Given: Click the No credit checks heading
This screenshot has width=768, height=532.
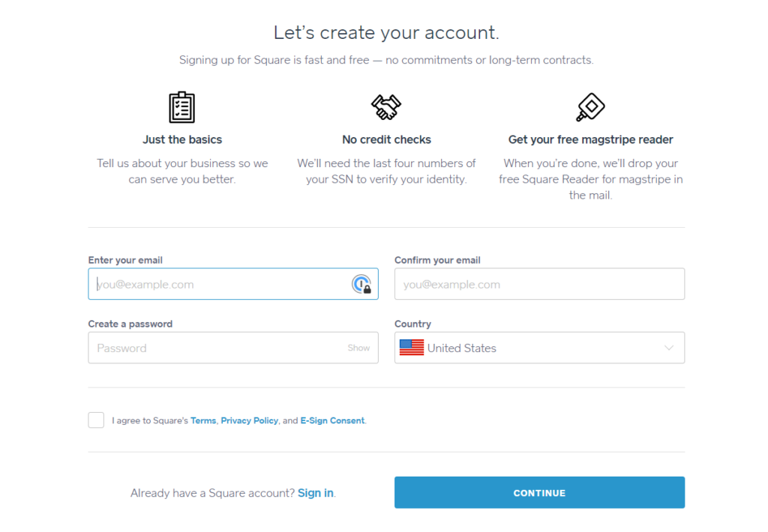Looking at the screenshot, I should (x=386, y=139).
